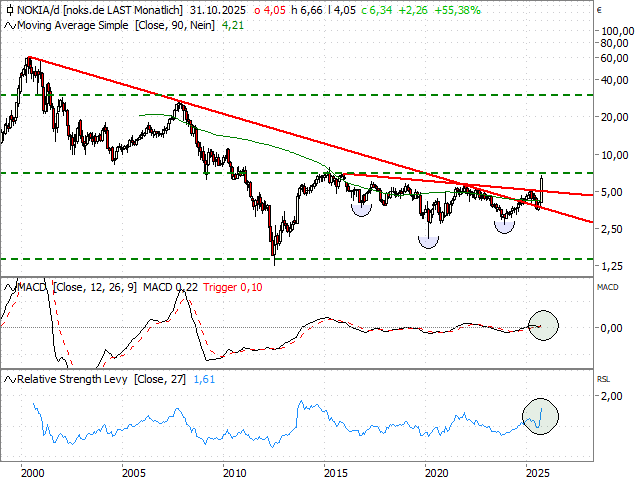This screenshot has height=480, width=640.
Task: Click the moving average value 4,21
Action: point(233,25)
